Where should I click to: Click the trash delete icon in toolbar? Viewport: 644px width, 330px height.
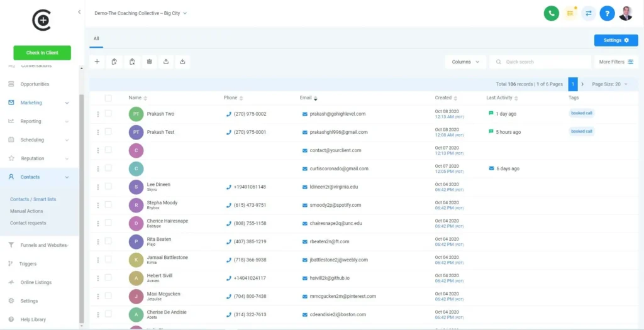(149, 62)
